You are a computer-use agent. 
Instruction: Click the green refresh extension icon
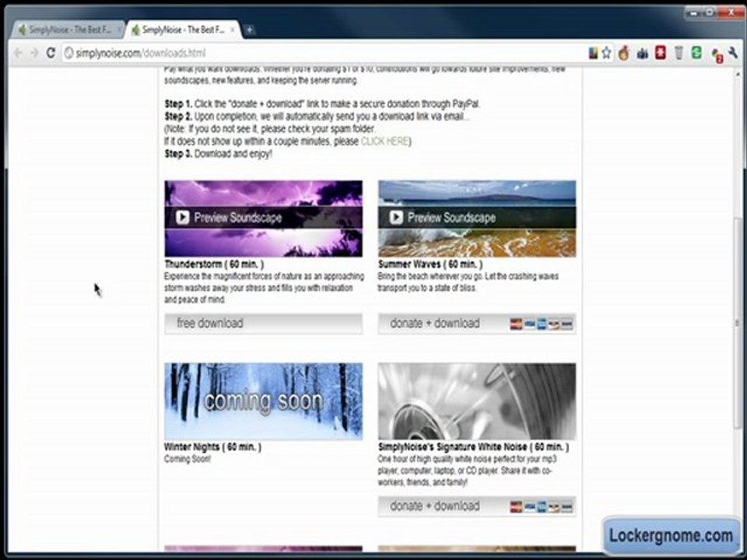(696, 52)
